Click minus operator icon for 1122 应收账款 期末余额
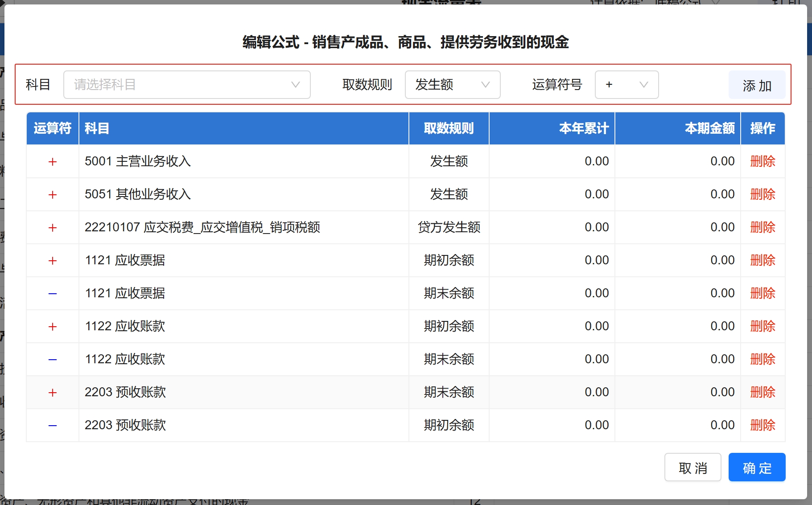 53,360
